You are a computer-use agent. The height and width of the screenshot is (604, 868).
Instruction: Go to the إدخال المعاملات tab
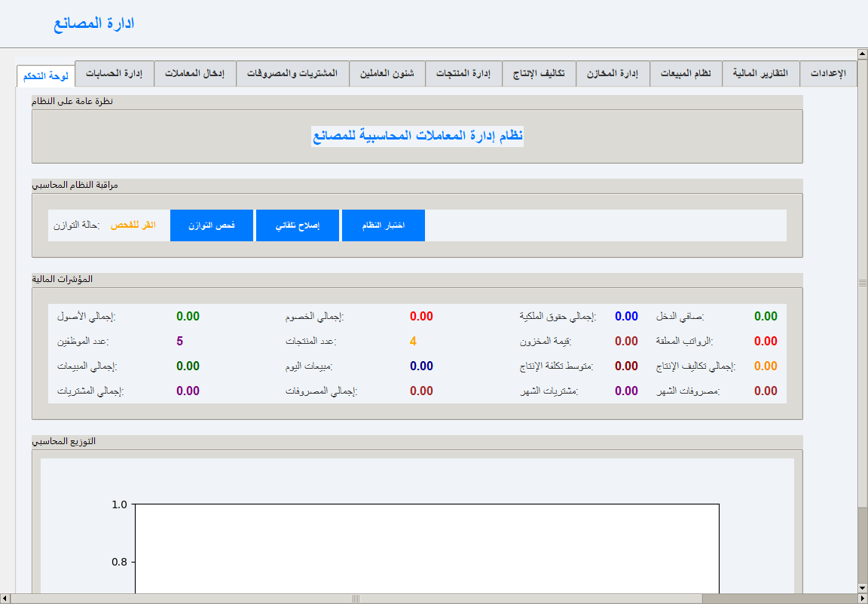(x=195, y=74)
